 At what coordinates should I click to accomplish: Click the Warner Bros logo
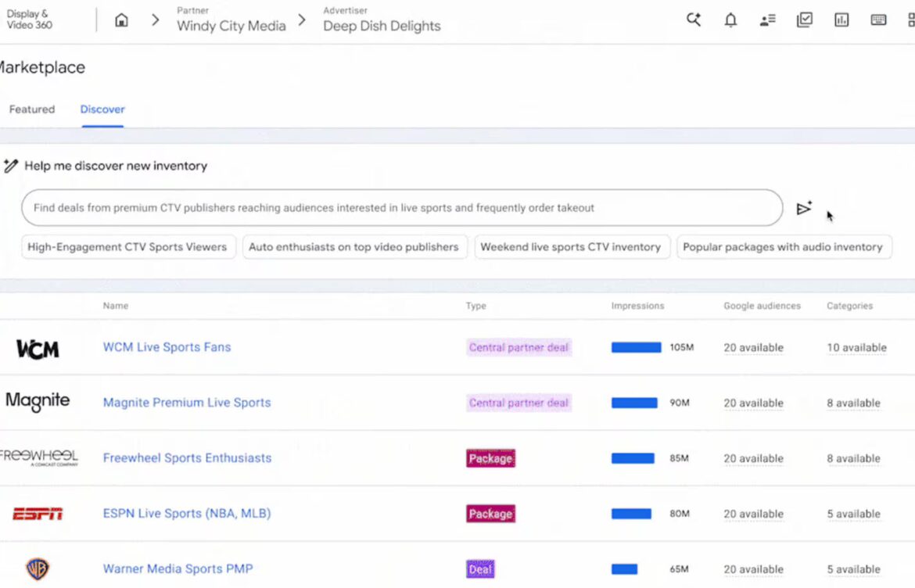[x=38, y=568]
